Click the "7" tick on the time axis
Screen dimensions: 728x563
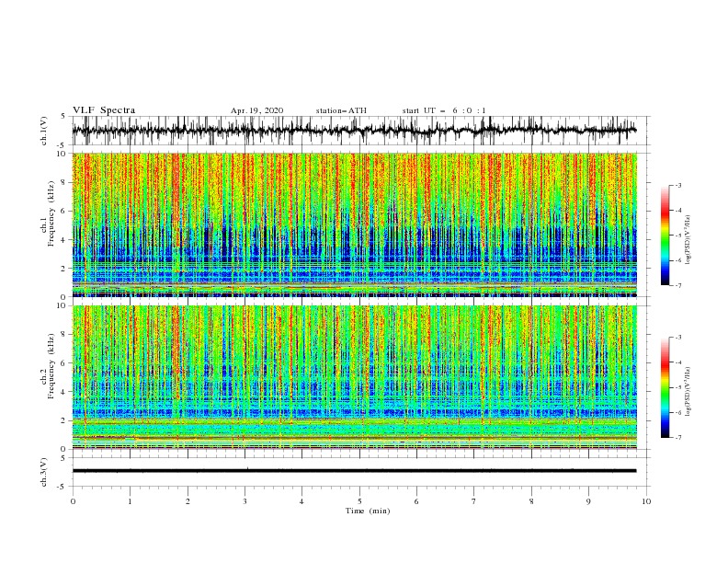pos(474,501)
